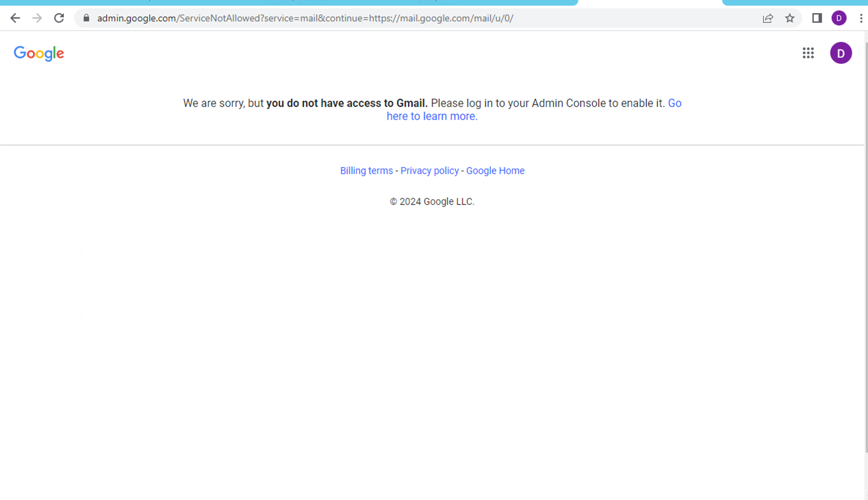
Task: Open the Billing terms link
Action: pyautogui.click(x=366, y=171)
